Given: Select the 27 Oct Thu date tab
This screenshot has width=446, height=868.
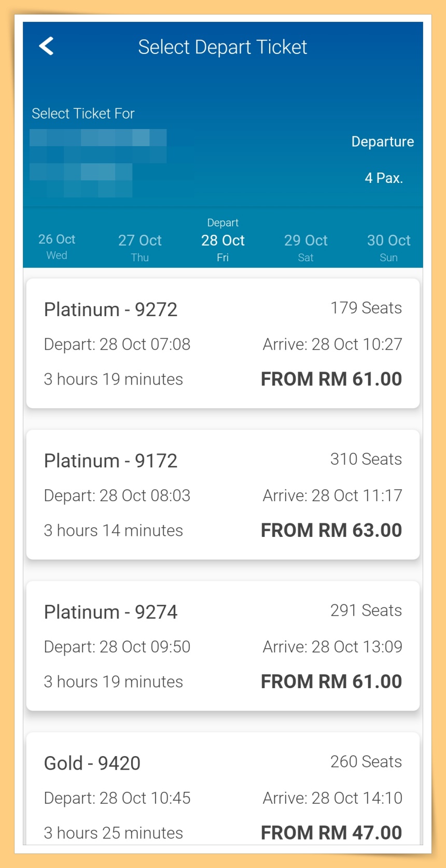Looking at the screenshot, I should (140, 247).
